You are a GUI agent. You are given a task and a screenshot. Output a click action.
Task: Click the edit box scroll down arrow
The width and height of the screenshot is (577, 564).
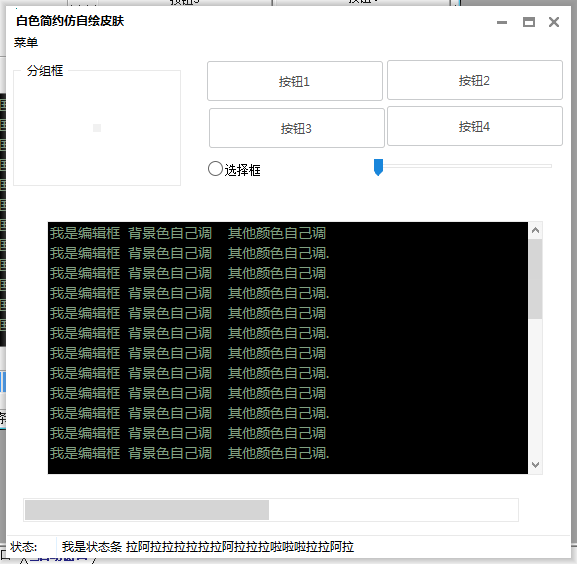click(535, 465)
